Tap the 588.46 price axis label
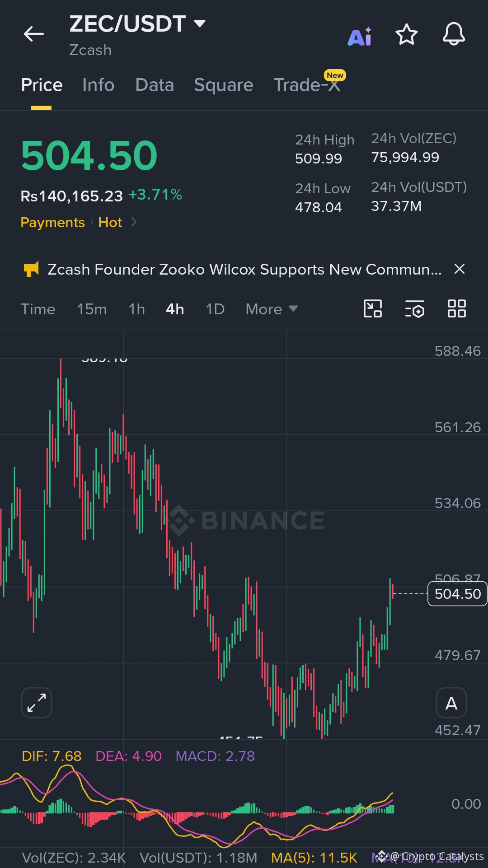The width and height of the screenshot is (488, 868). (x=458, y=351)
